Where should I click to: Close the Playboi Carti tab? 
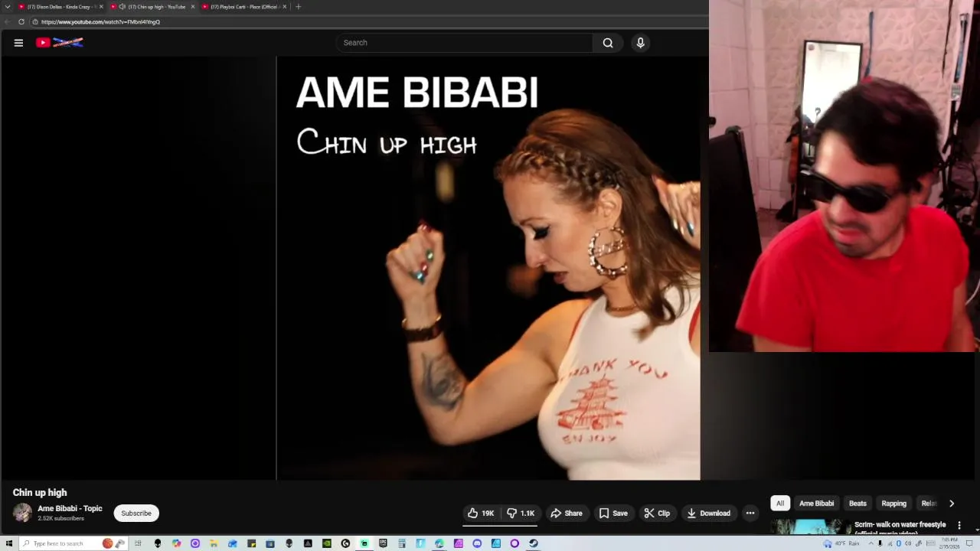tap(284, 7)
